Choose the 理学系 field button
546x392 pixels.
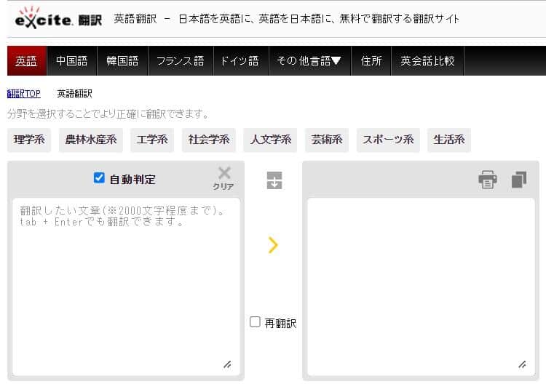tap(29, 140)
